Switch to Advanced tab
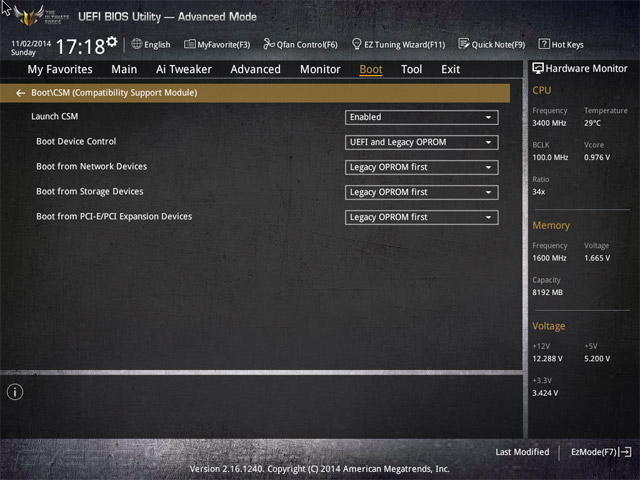The height and width of the screenshot is (480, 640). click(256, 69)
